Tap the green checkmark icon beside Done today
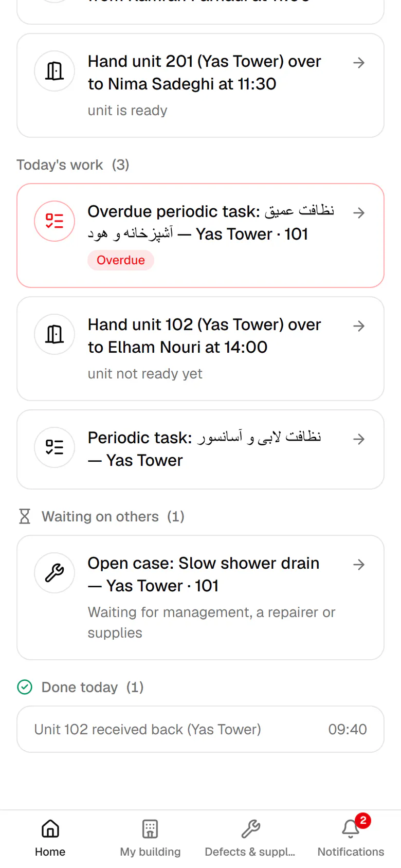Image resolution: width=401 pixels, height=868 pixels. pos(25,687)
